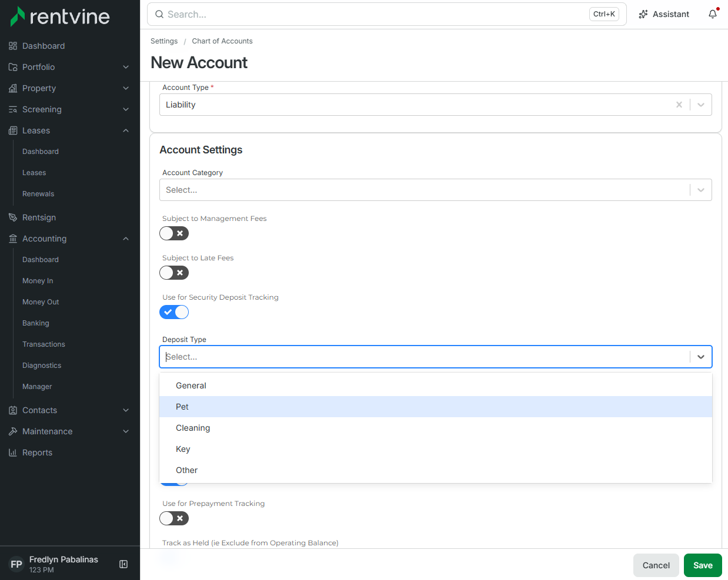This screenshot has width=728, height=580.
Task: Follow the Chart of Accounts breadcrumb
Action: click(222, 41)
